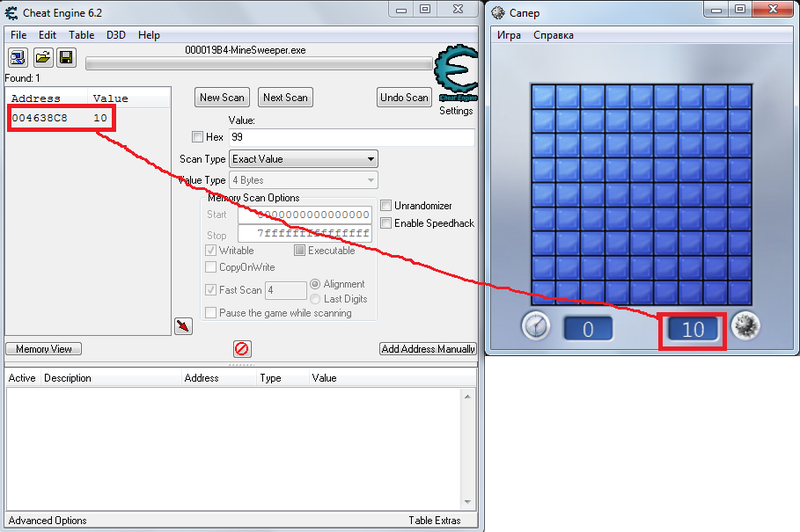Click the Stop address field
The image size is (800, 532).
(305, 234)
